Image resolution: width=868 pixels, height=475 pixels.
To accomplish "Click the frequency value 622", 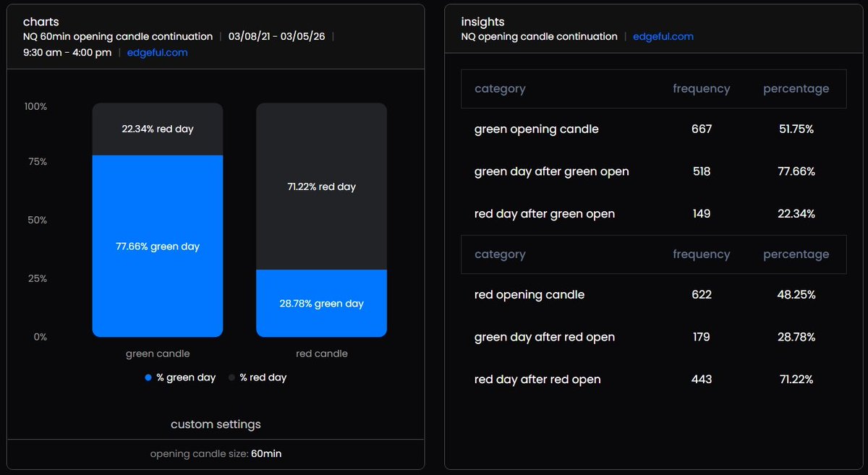I will (702, 295).
